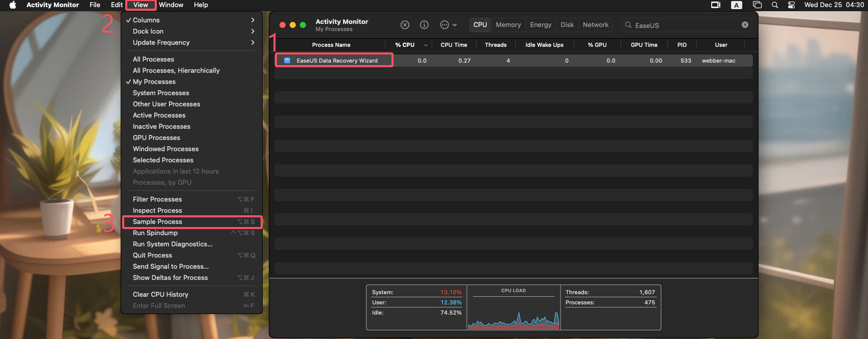This screenshot has width=868, height=339.
Task: Choose GPU Processes filter
Action: click(x=191, y=137)
